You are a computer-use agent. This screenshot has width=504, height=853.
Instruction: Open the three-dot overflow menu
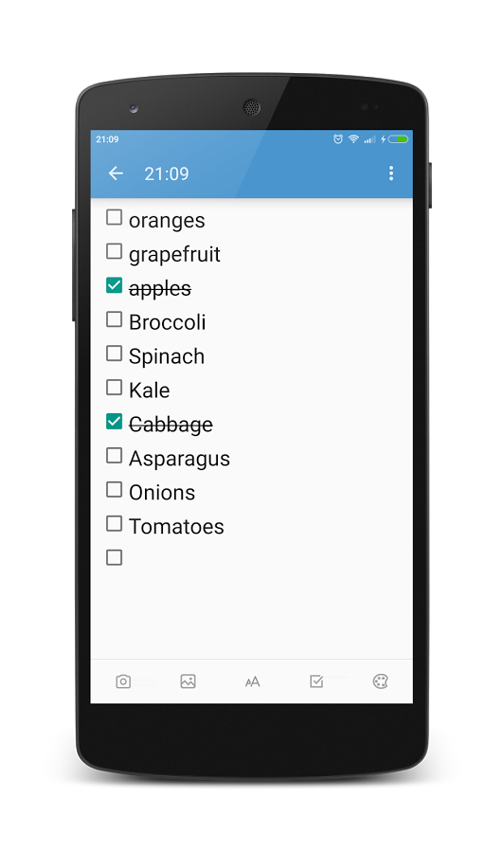[x=391, y=173]
